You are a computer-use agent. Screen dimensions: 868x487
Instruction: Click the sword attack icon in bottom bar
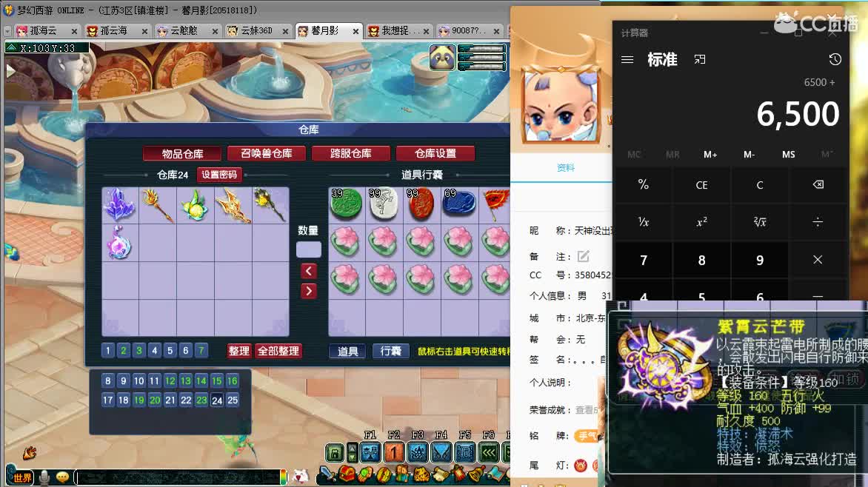(x=327, y=473)
